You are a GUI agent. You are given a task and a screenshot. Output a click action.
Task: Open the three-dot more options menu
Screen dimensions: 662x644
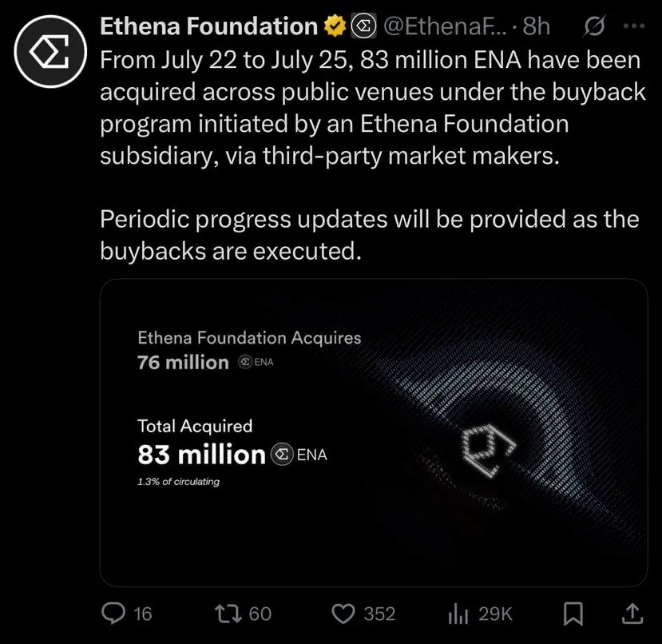click(634, 26)
